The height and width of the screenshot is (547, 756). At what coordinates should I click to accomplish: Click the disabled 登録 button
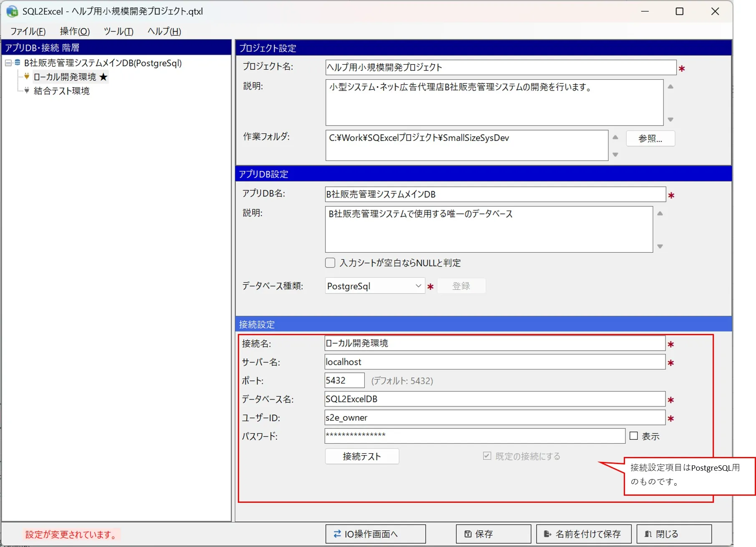[x=461, y=286]
